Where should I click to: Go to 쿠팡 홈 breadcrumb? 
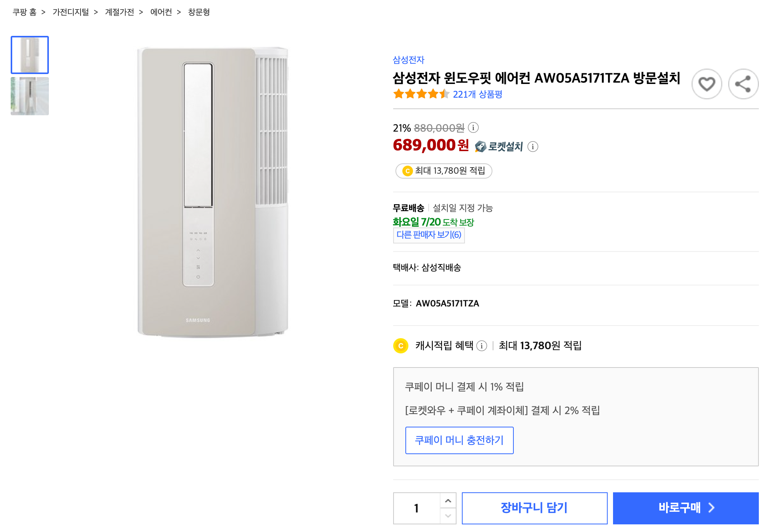(24, 12)
